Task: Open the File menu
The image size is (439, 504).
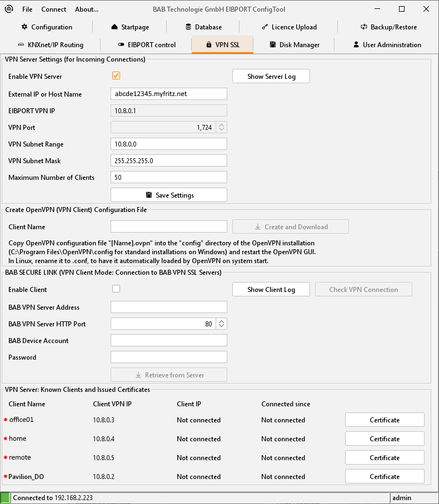Action: 27,9
